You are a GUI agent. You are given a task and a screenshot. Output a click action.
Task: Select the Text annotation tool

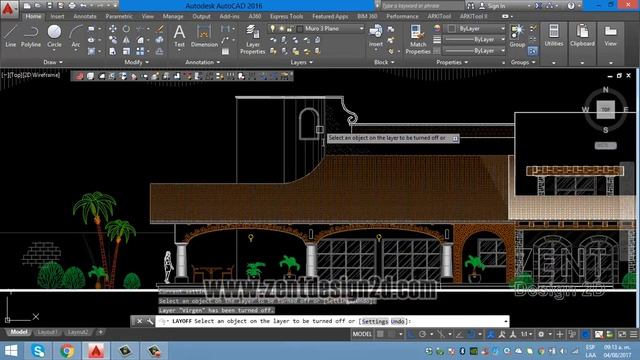click(x=179, y=36)
